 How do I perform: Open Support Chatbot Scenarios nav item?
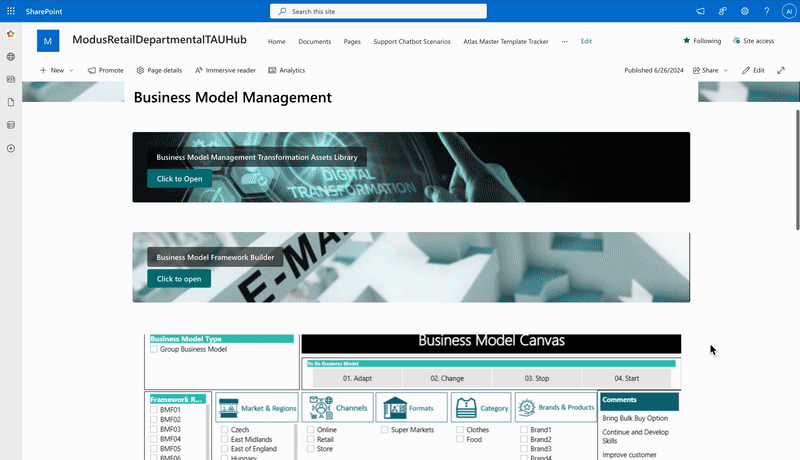tap(412, 41)
